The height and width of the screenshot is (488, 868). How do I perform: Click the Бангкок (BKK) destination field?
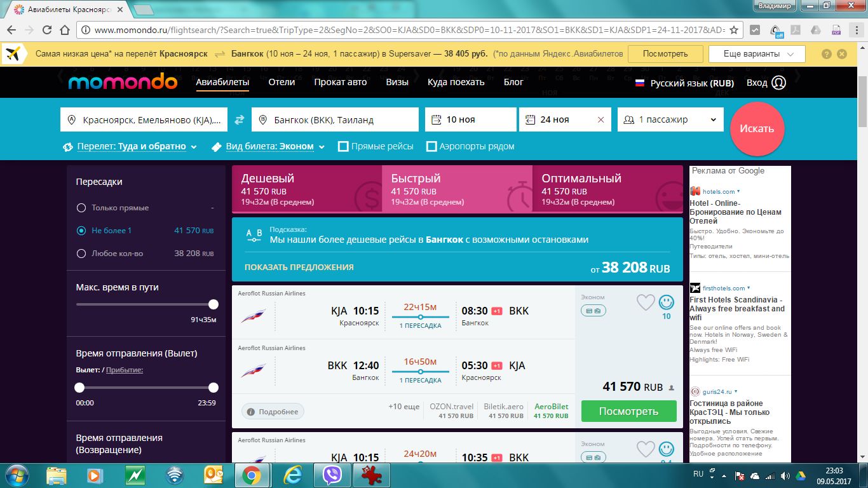[335, 119]
